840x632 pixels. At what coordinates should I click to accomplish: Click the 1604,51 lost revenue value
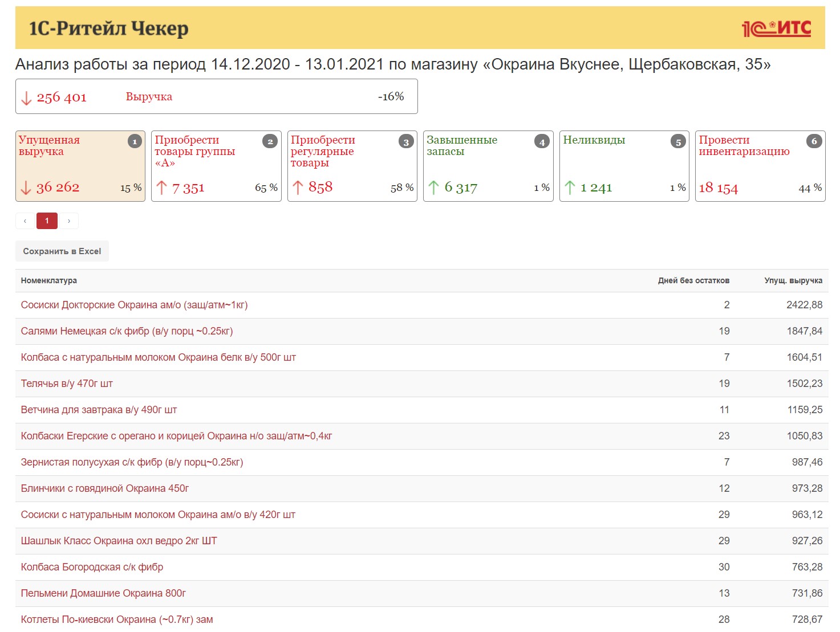click(x=805, y=357)
